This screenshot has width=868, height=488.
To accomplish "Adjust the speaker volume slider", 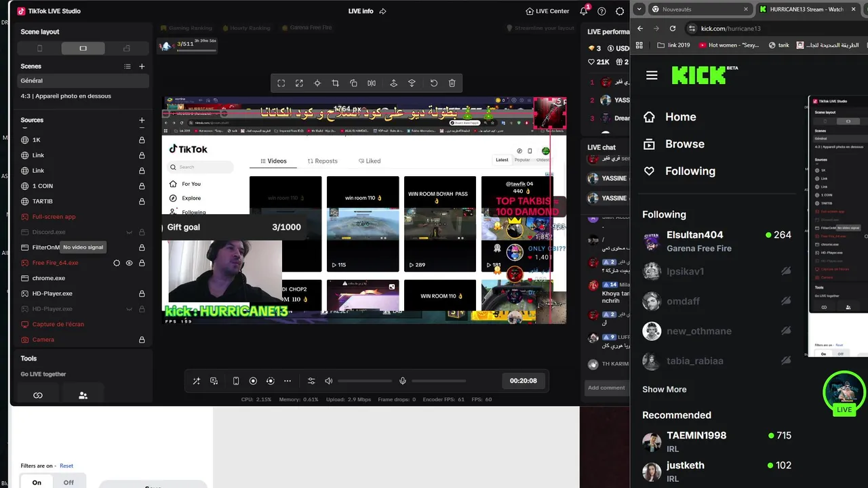I will point(365,381).
